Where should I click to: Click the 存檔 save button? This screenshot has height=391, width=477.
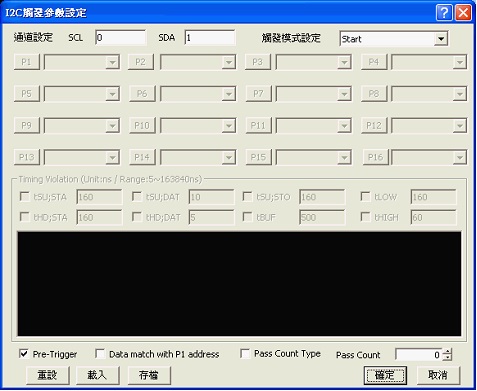click(x=149, y=375)
